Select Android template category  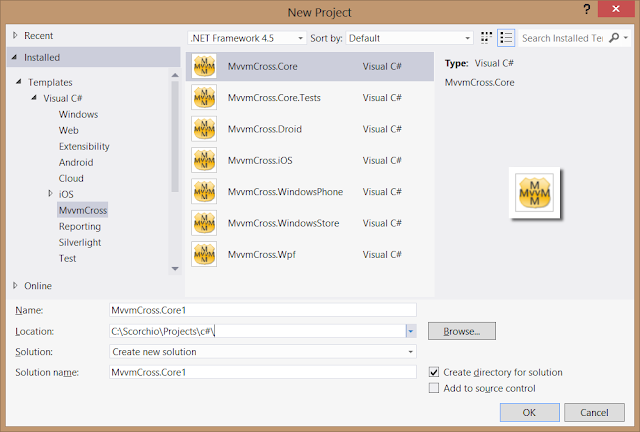click(76, 162)
